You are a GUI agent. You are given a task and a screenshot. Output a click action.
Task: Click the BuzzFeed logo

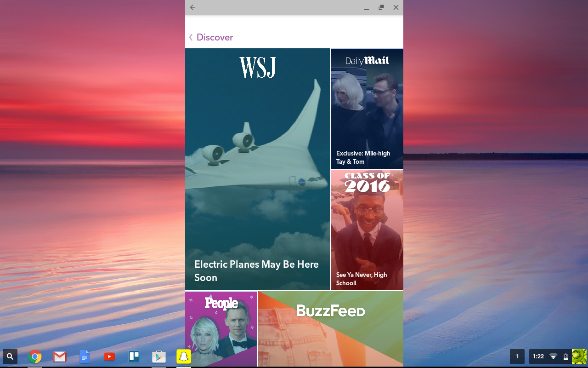[x=331, y=311]
